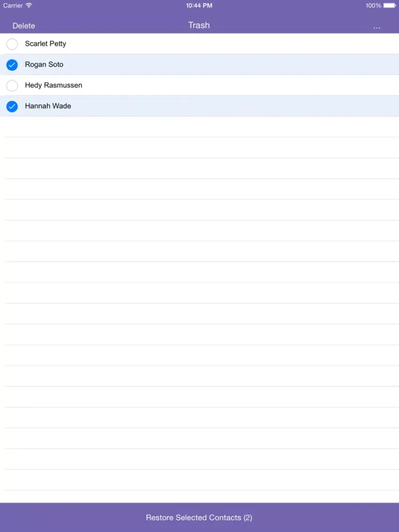
Task: Tap the Hannah Wade contact name
Action: [x=48, y=106]
